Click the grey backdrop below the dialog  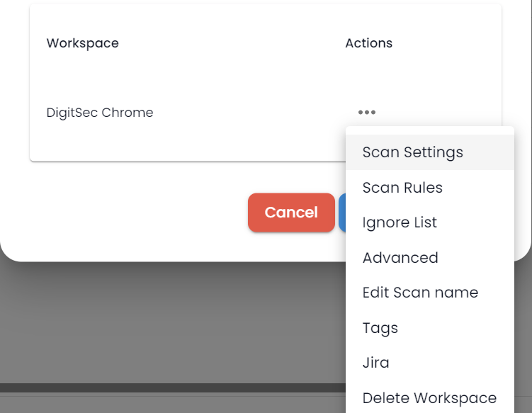pyautogui.click(x=169, y=322)
